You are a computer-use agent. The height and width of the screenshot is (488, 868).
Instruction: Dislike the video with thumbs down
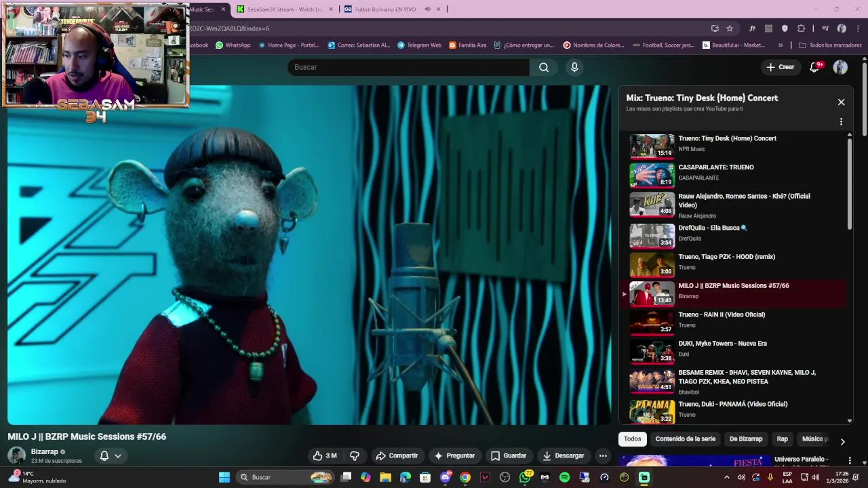click(354, 455)
